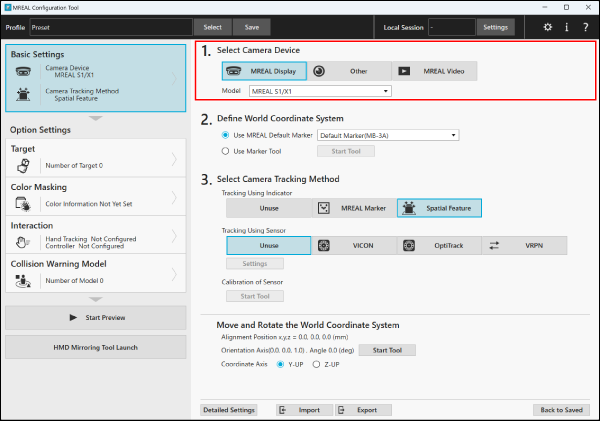Click the Start Preview button
This screenshot has height=421, width=600.
pos(96,318)
